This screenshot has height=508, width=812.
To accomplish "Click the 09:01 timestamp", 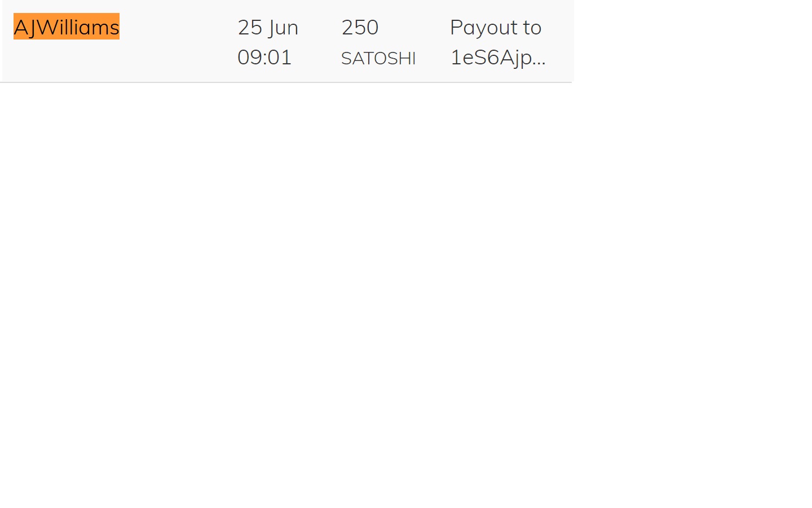I will (x=264, y=57).
